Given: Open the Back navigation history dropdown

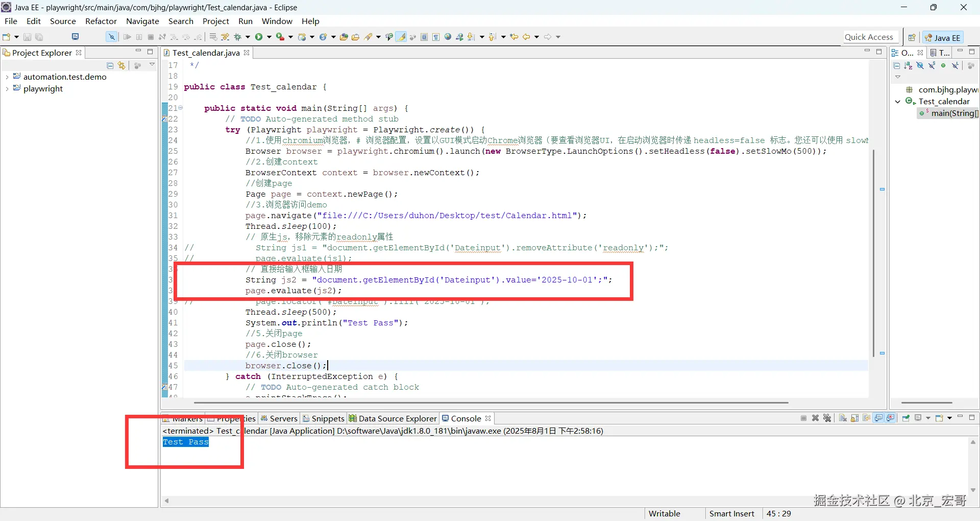Looking at the screenshot, I should [536, 37].
